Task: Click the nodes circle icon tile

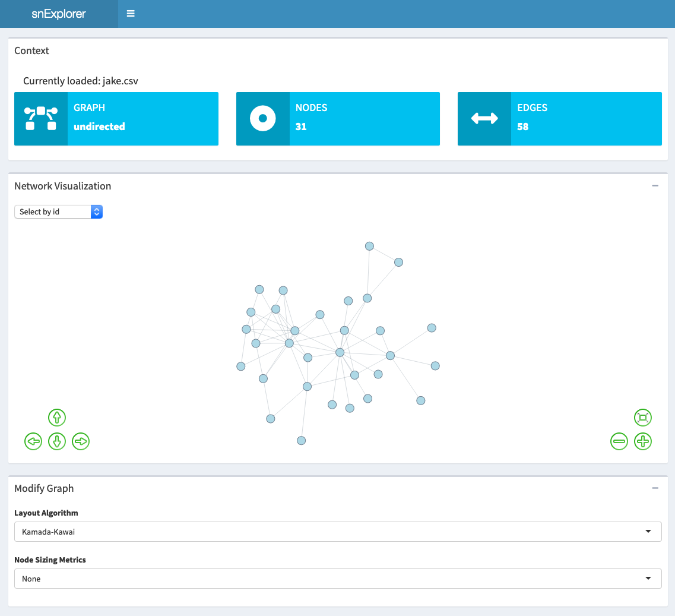Action: (x=262, y=118)
